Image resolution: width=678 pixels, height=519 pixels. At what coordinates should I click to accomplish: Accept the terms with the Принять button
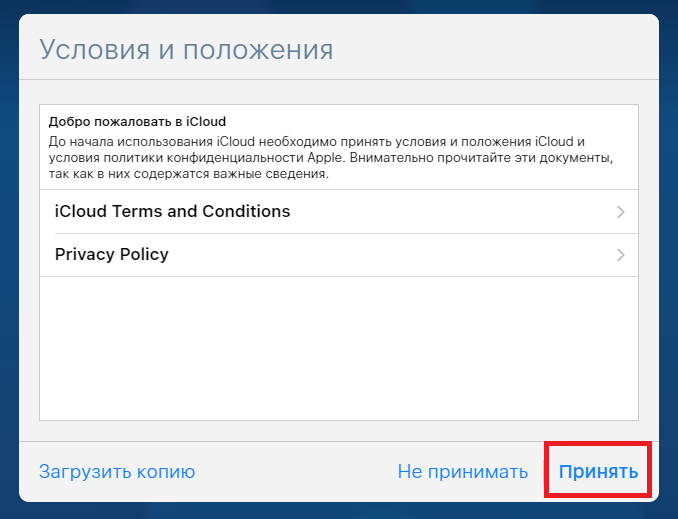click(x=598, y=471)
